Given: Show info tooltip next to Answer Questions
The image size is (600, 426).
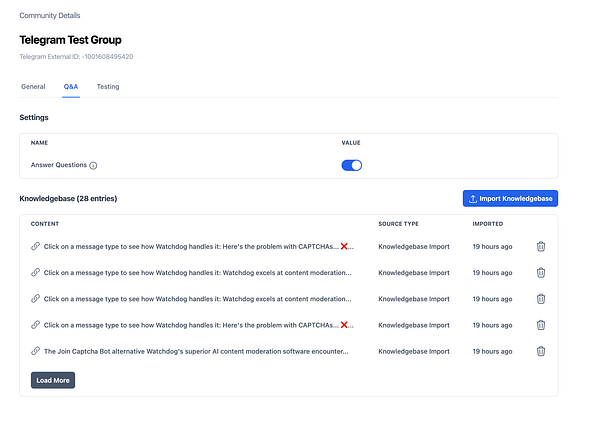Looking at the screenshot, I should pyautogui.click(x=93, y=165).
